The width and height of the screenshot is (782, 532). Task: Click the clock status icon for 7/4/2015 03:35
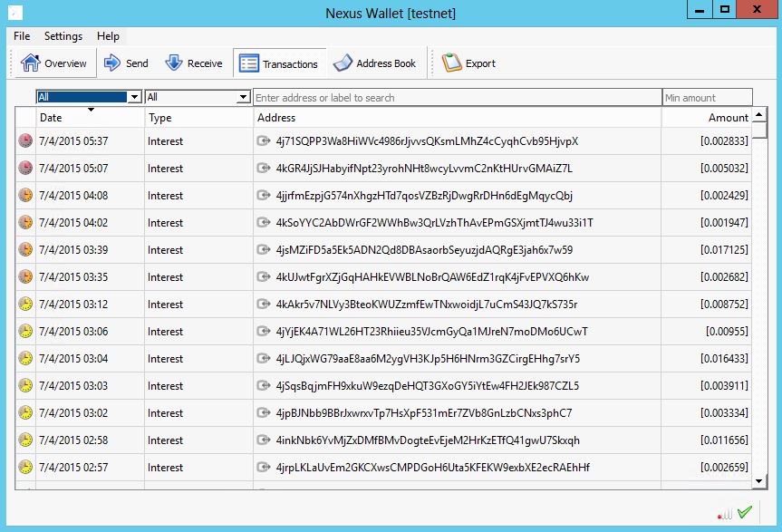(25, 276)
